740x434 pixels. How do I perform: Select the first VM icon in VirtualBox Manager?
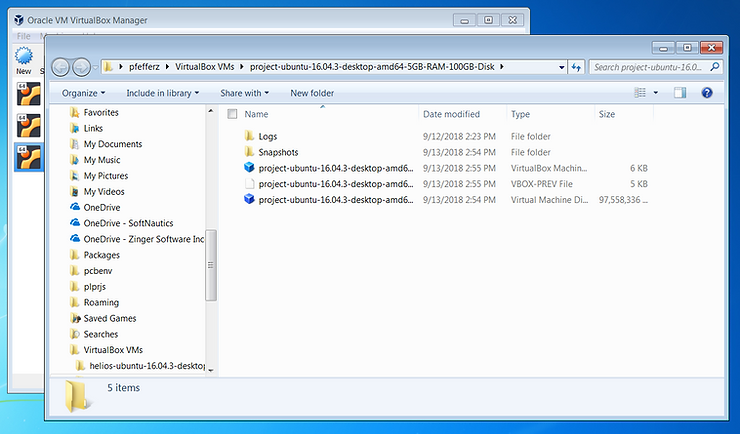coord(28,93)
